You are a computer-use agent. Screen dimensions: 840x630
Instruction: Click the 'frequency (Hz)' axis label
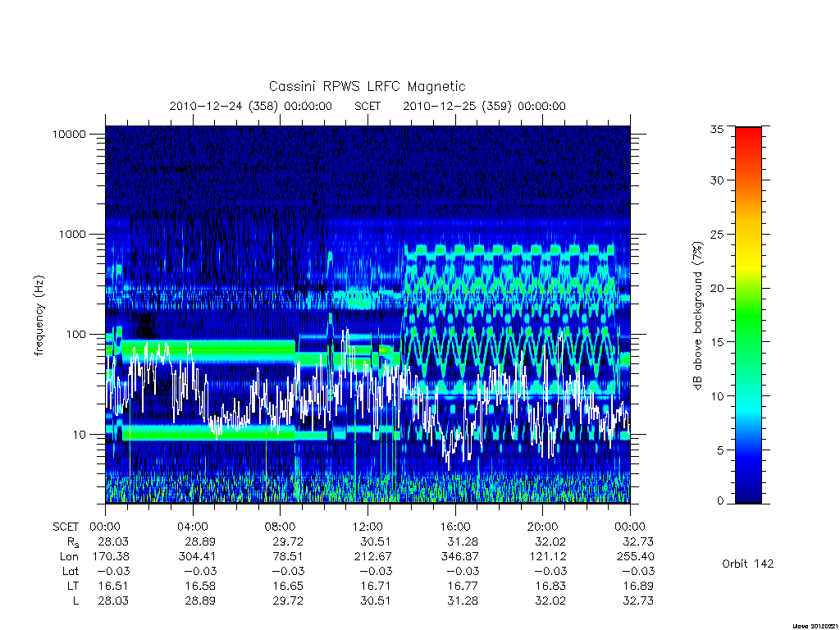click(39, 316)
